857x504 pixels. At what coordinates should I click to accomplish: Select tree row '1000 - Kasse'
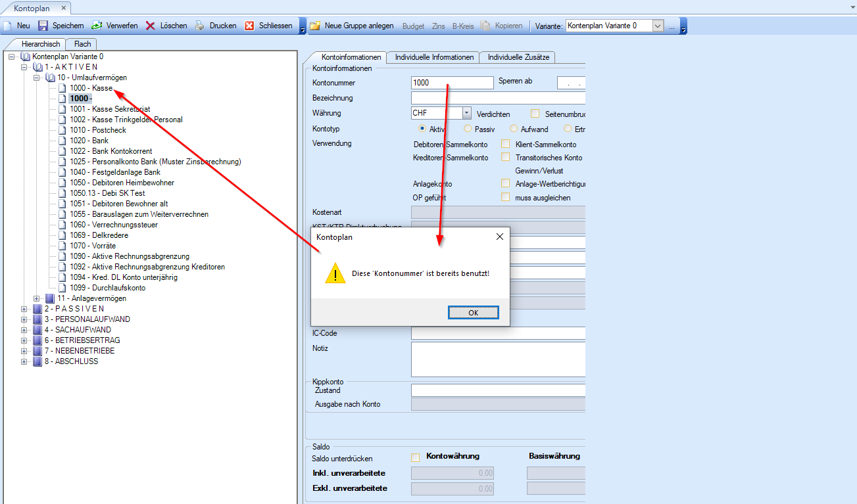tap(91, 88)
